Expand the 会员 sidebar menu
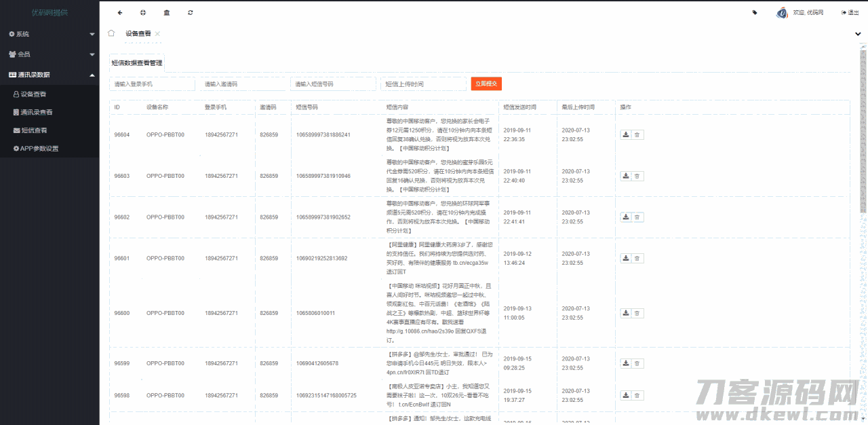Screen dimensions: 868x425 [50, 54]
